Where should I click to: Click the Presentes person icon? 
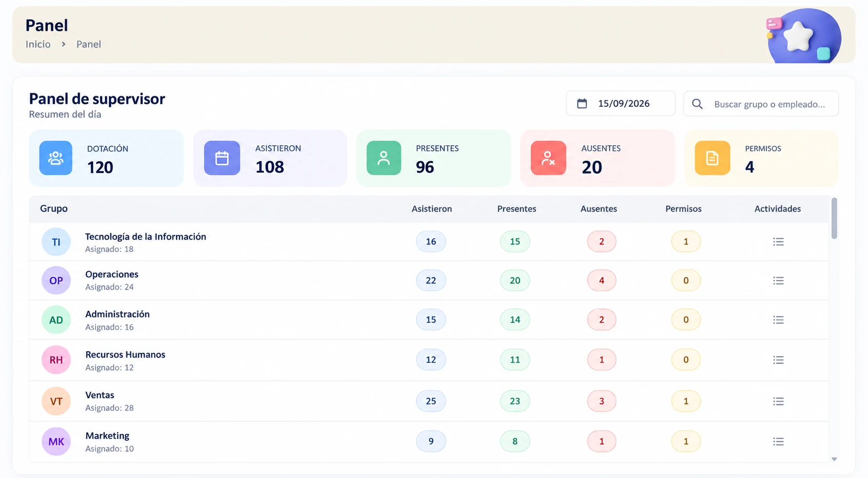384,158
